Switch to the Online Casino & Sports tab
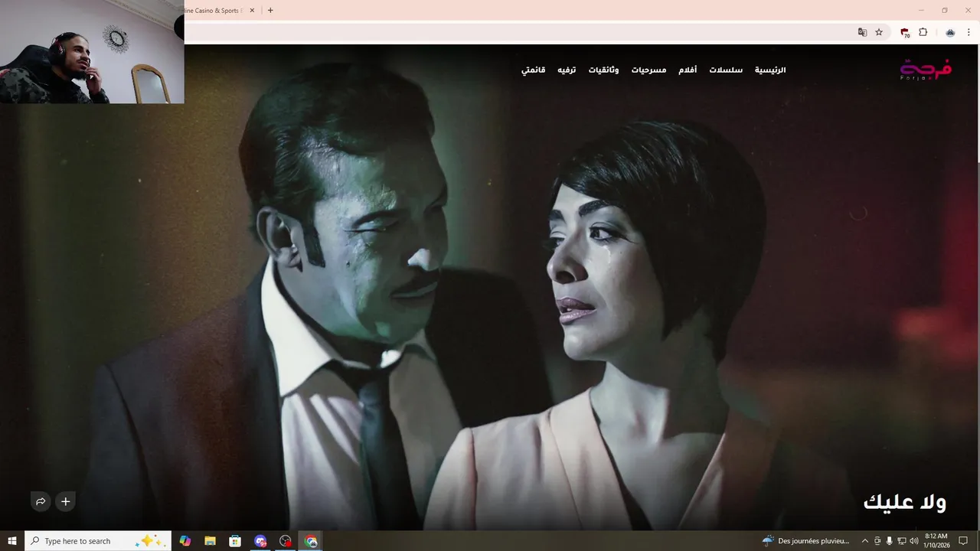This screenshot has height=551, width=980. (x=214, y=11)
